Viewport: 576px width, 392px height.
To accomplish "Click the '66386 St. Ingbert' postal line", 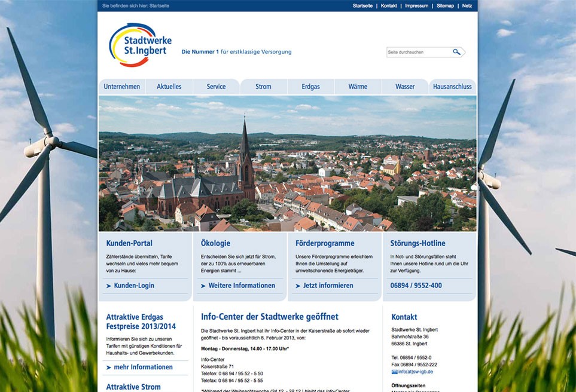I will (409, 344).
